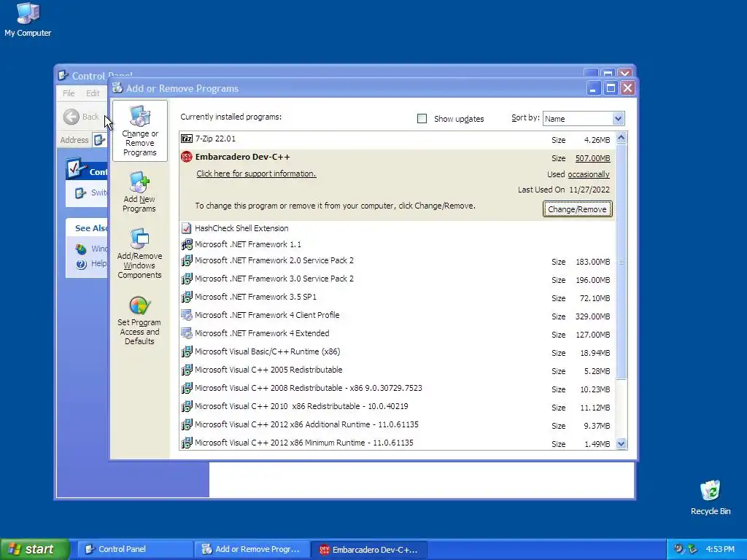Open My Computer desktop icon
The height and width of the screenshot is (560, 747).
pyautogui.click(x=28, y=19)
